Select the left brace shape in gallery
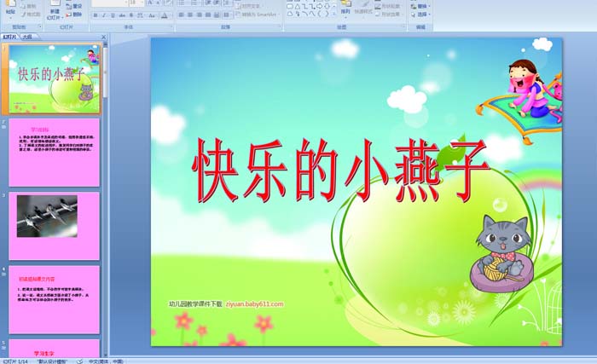Viewport: 597px width, 364px height. click(319, 14)
